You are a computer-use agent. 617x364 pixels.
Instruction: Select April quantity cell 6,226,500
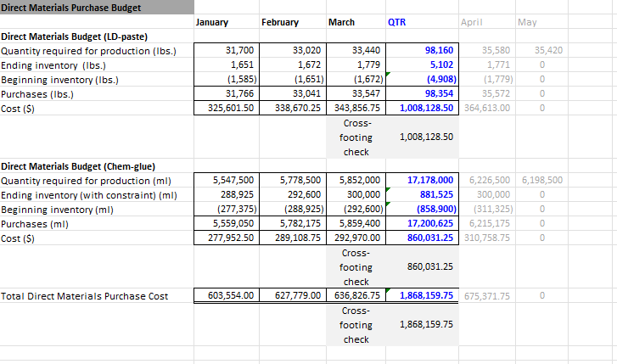pyautogui.click(x=487, y=180)
